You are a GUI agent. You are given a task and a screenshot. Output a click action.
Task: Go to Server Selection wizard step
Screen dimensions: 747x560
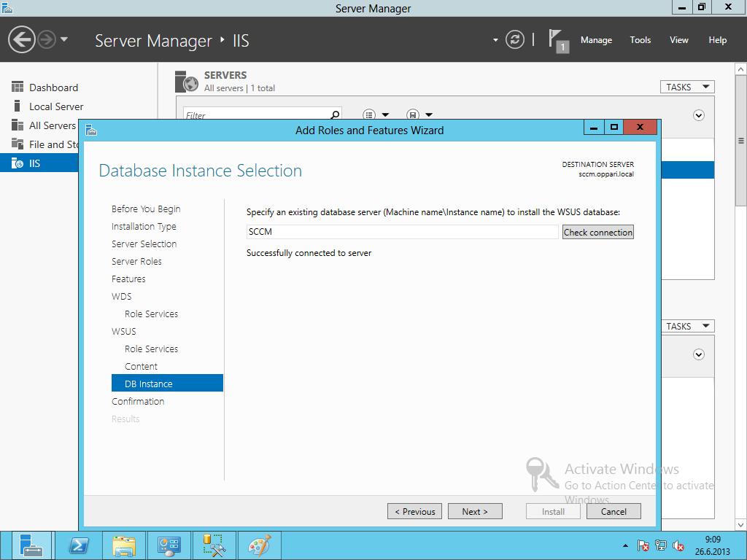144,244
